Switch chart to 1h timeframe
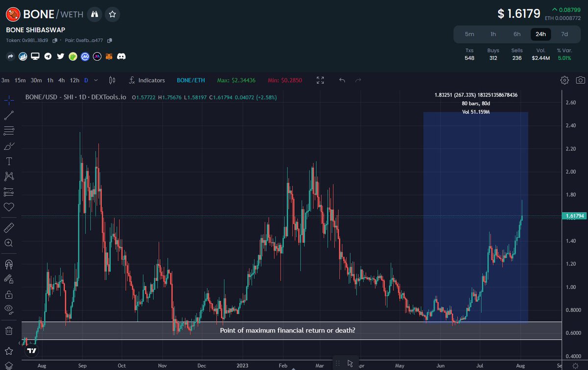Screen dimensions: 588x370 coord(50,80)
